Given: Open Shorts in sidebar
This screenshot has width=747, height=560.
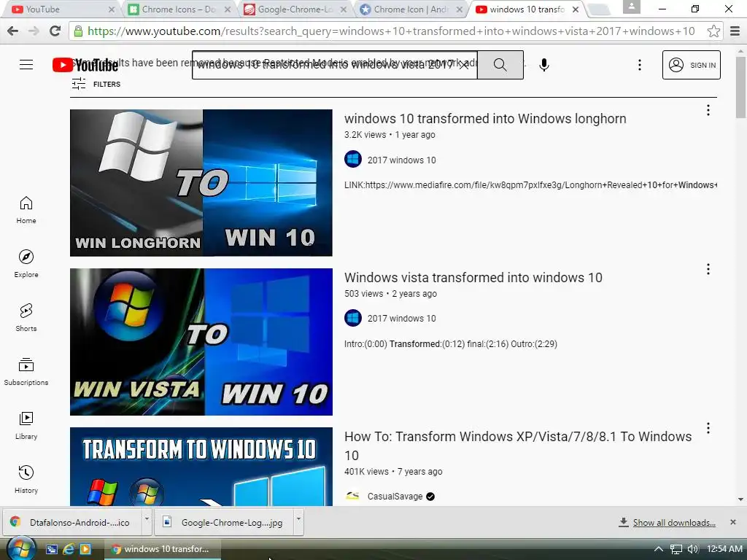Looking at the screenshot, I should point(26,318).
